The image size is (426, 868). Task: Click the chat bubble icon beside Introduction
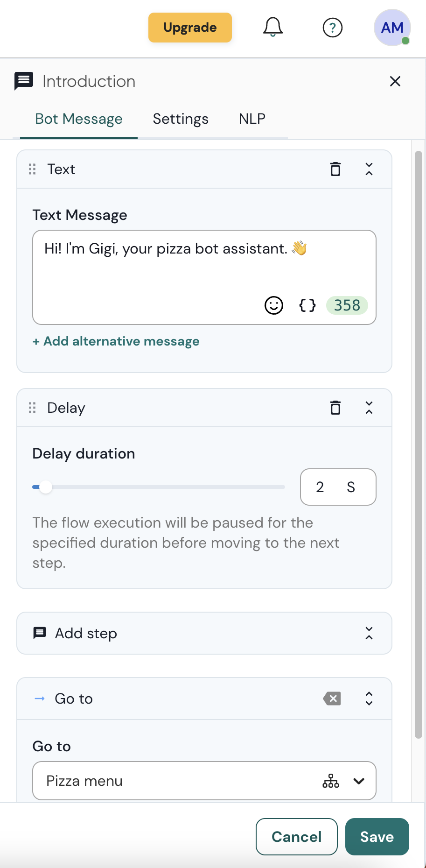(x=24, y=81)
